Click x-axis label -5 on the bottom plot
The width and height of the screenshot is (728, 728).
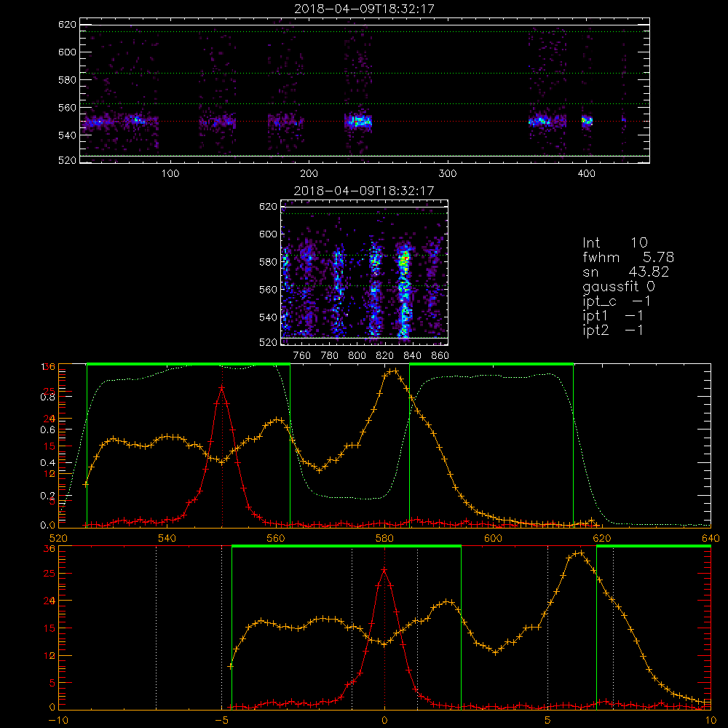tap(223, 721)
